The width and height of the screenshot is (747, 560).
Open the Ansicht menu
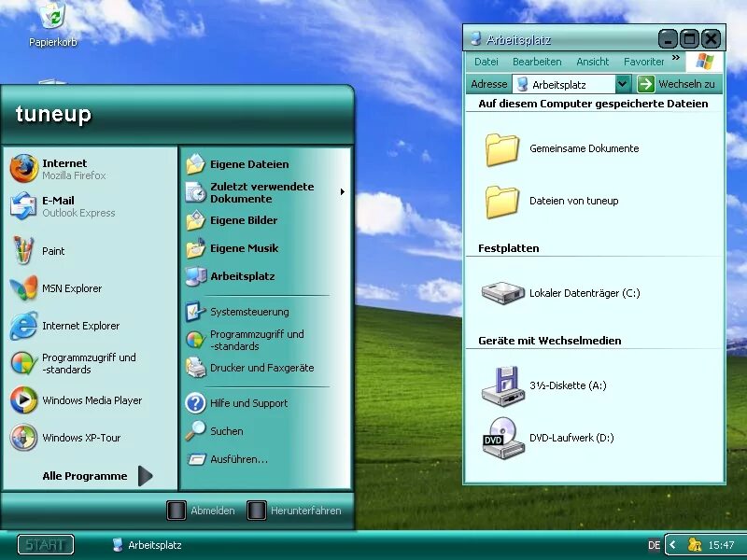coord(593,62)
